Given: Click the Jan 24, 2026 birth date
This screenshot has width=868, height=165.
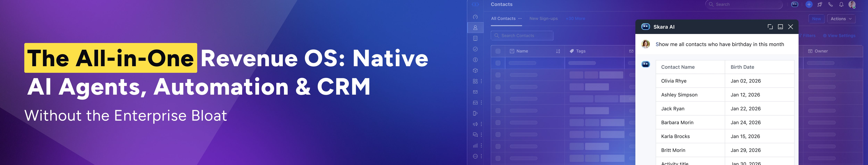Looking at the screenshot, I should coord(746,123).
